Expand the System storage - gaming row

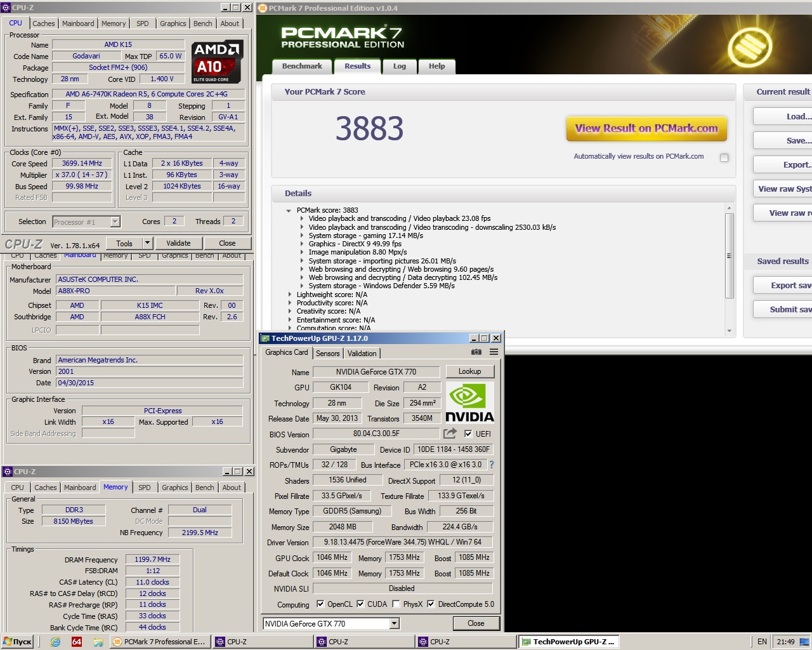coord(301,235)
